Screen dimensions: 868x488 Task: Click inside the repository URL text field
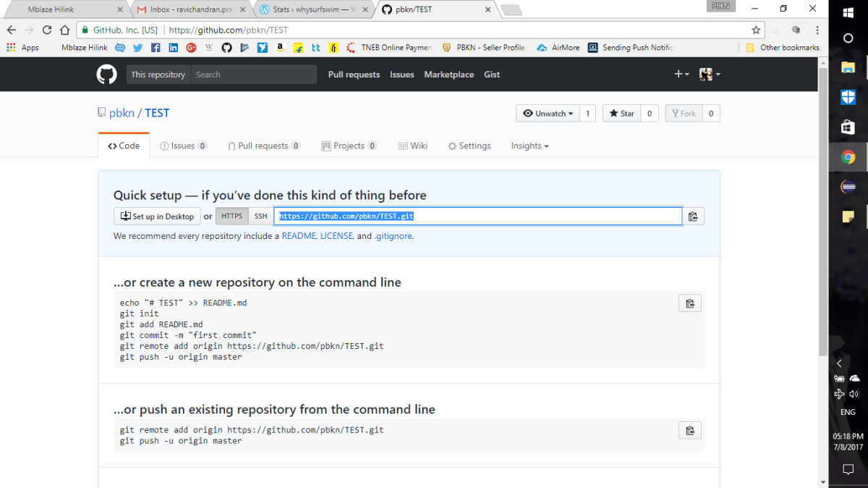coord(477,216)
